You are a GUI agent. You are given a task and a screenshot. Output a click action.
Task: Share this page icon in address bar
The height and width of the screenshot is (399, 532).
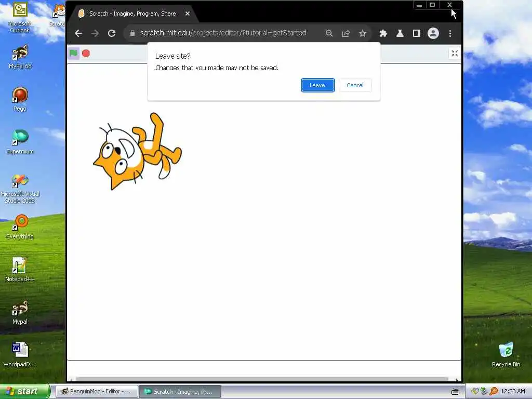(345, 33)
